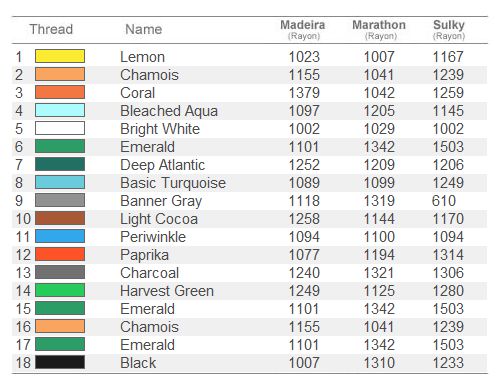Select the Harvest Green name text

click(167, 291)
